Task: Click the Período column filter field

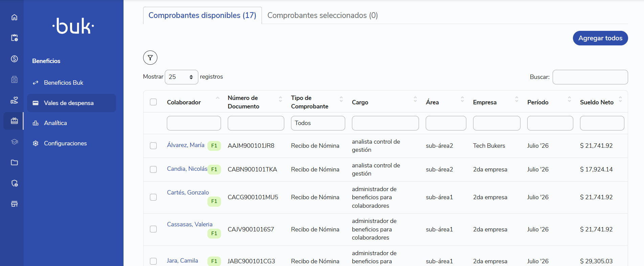Action: coord(550,123)
